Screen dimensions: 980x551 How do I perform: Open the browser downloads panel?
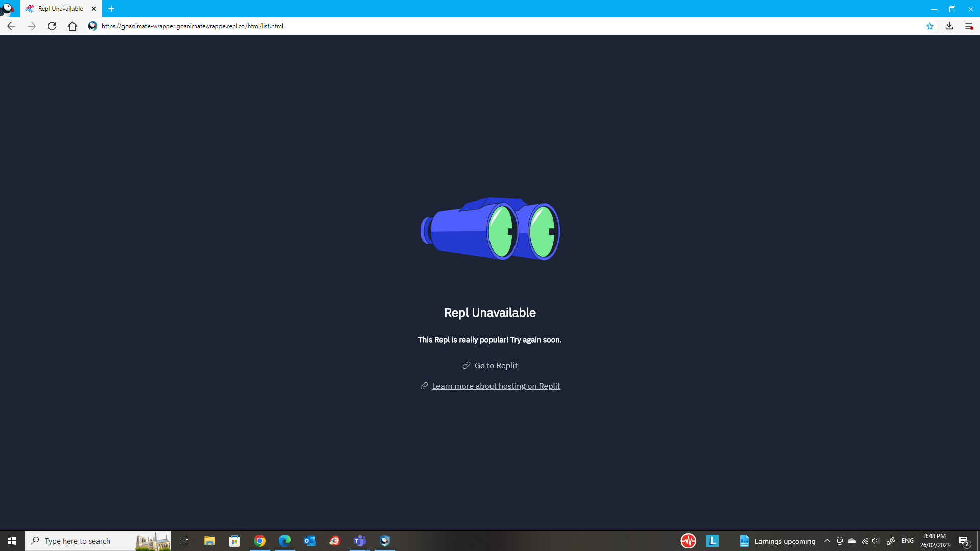949,26
